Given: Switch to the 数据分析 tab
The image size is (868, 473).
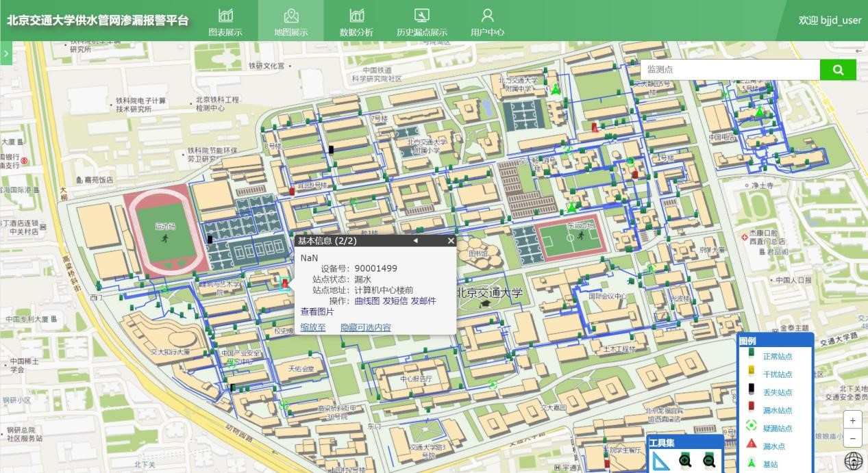Looking at the screenshot, I should 356,21.
